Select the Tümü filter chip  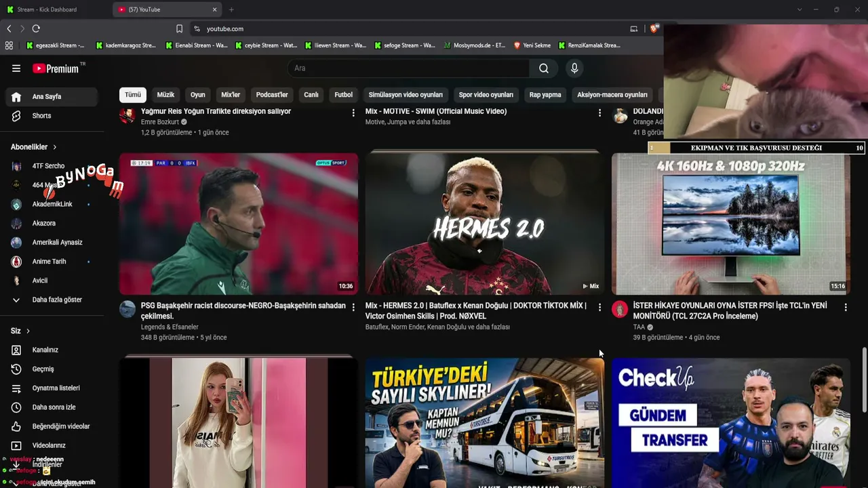133,95
